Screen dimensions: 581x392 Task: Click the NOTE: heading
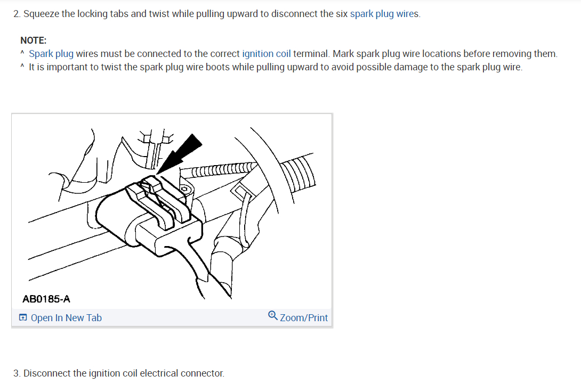coord(34,40)
